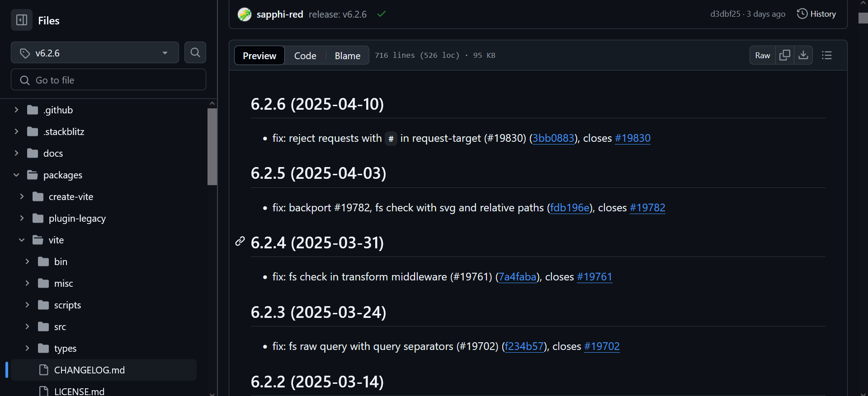
Task: Click the misc folder icon
Action: 43,283
